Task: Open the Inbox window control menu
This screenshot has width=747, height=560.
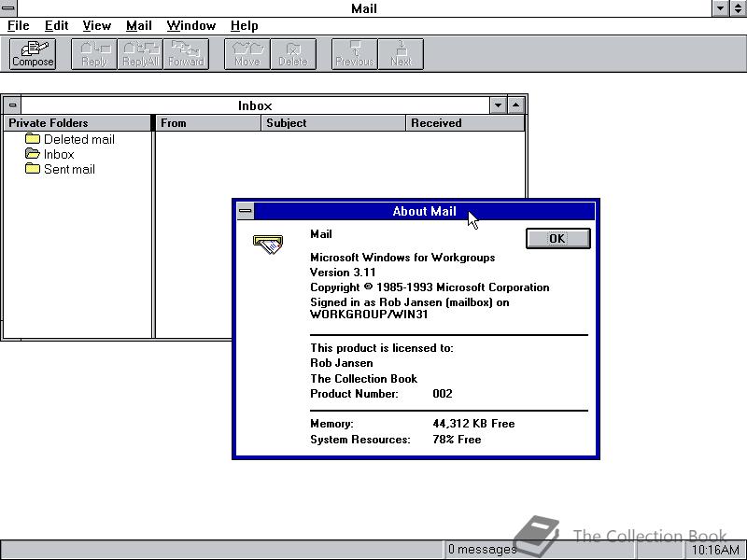Action: pos(12,105)
